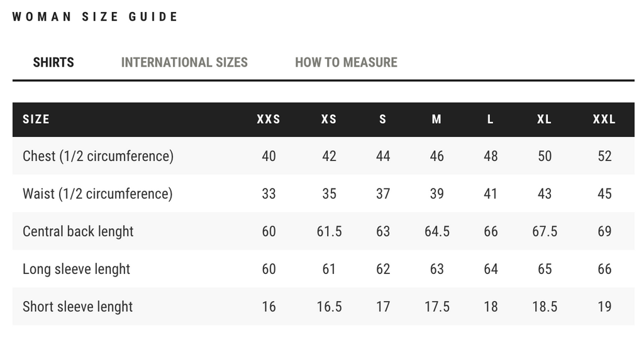
Task: Click the XXS size column header
Action: point(269,119)
